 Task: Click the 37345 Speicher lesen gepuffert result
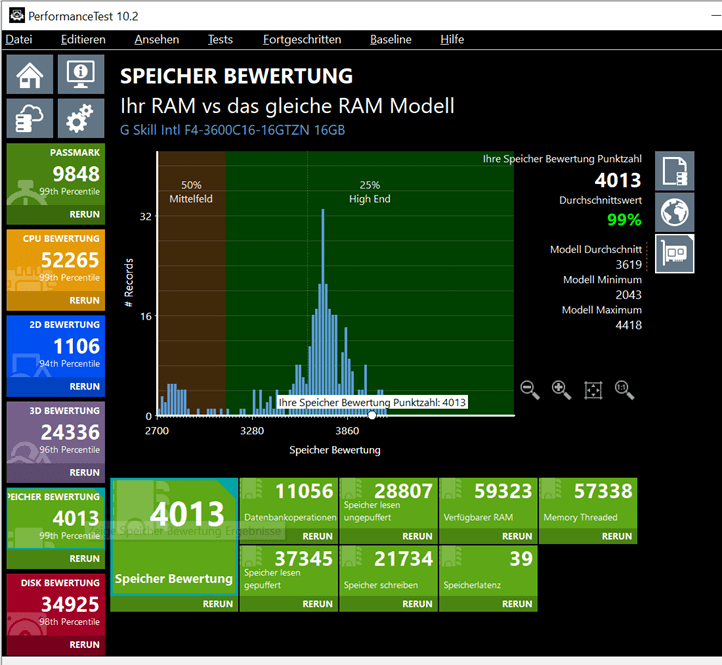(x=289, y=571)
